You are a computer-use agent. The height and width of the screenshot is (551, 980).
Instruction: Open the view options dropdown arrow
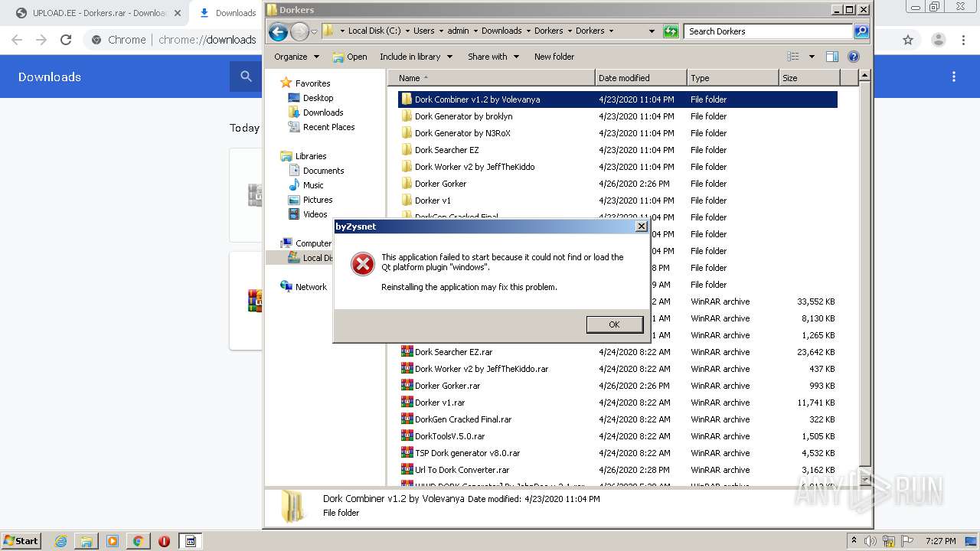click(x=812, y=57)
